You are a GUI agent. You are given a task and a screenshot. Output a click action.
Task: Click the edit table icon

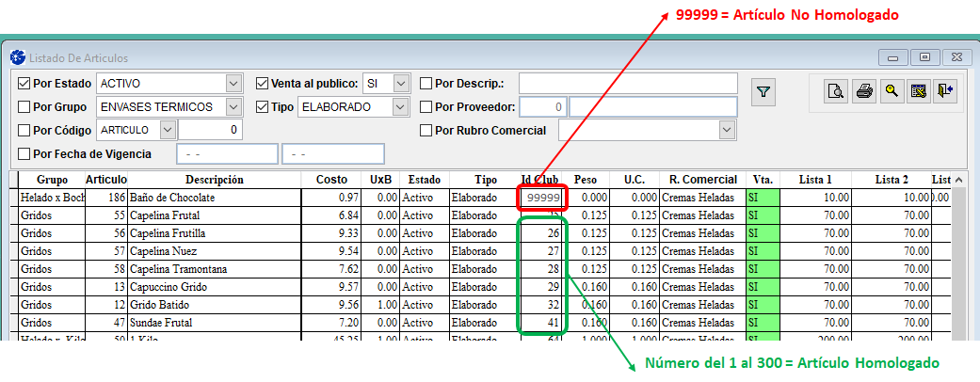[x=918, y=91]
